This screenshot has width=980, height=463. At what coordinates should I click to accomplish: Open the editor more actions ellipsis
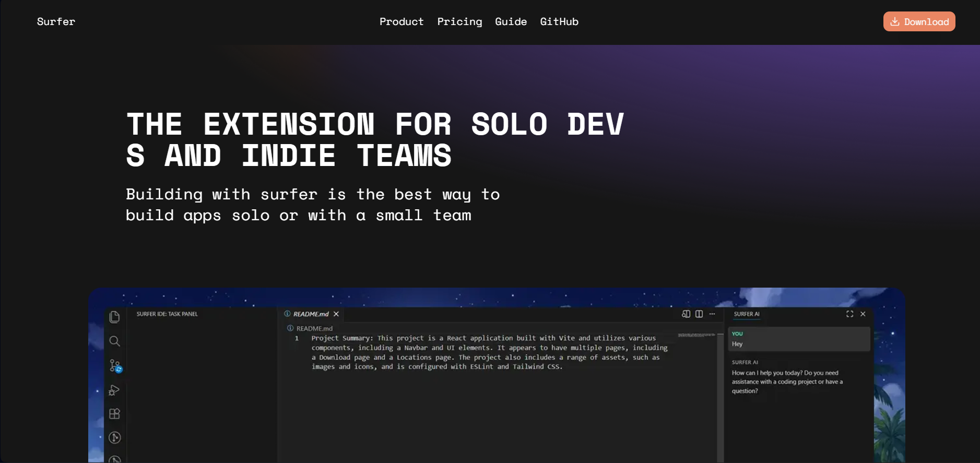click(x=712, y=314)
